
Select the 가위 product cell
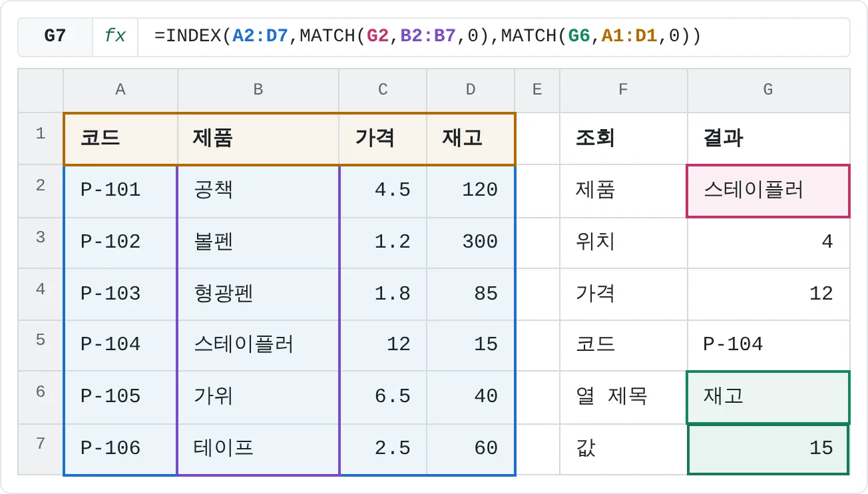coord(258,397)
